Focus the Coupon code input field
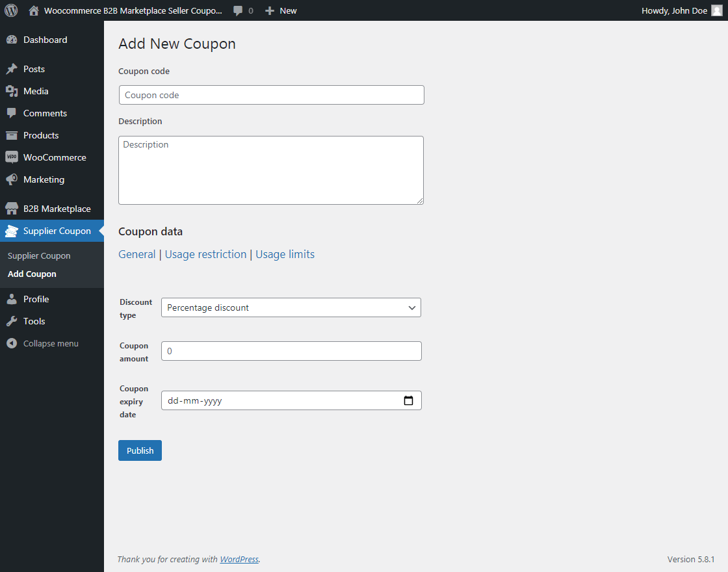The image size is (728, 572). pos(271,95)
